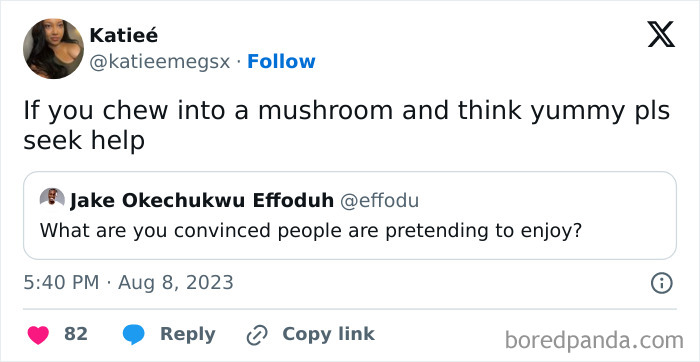The image size is (700, 362).
Task: Open Jake Okechukwu Effoduh's small avatar
Action: point(52,197)
